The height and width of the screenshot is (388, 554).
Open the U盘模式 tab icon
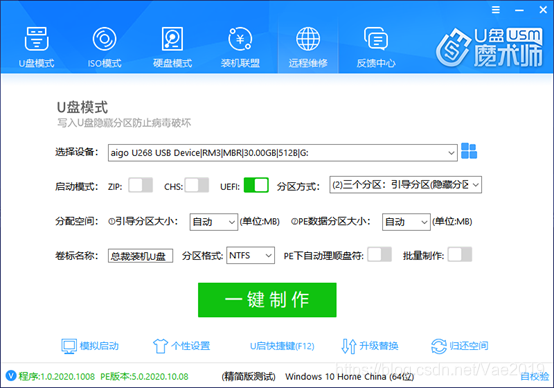coord(36,39)
